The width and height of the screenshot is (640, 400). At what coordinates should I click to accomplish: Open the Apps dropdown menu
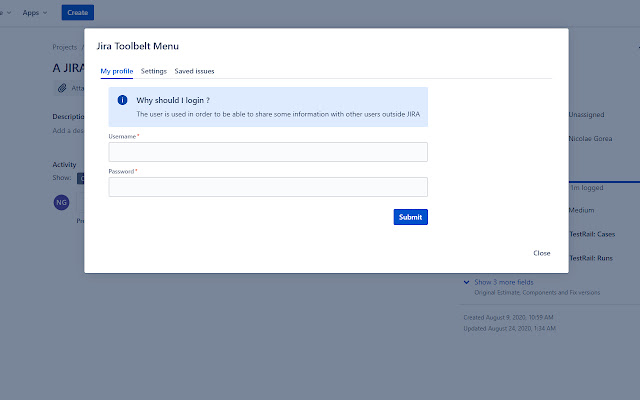(35, 13)
